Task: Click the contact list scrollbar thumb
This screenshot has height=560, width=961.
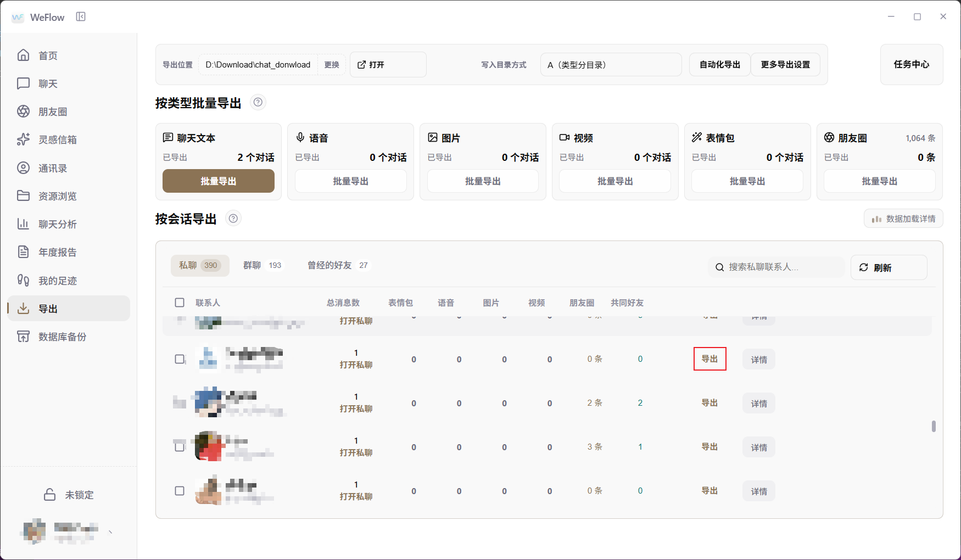Action: coord(934,426)
